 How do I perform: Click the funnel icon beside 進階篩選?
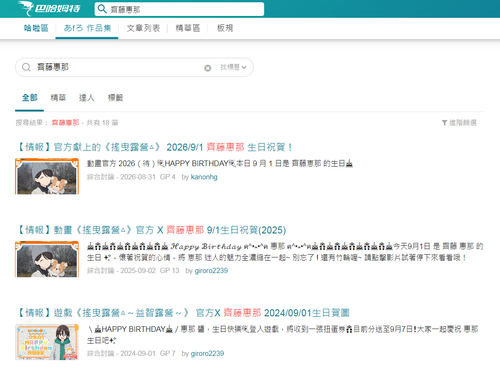[x=444, y=123]
